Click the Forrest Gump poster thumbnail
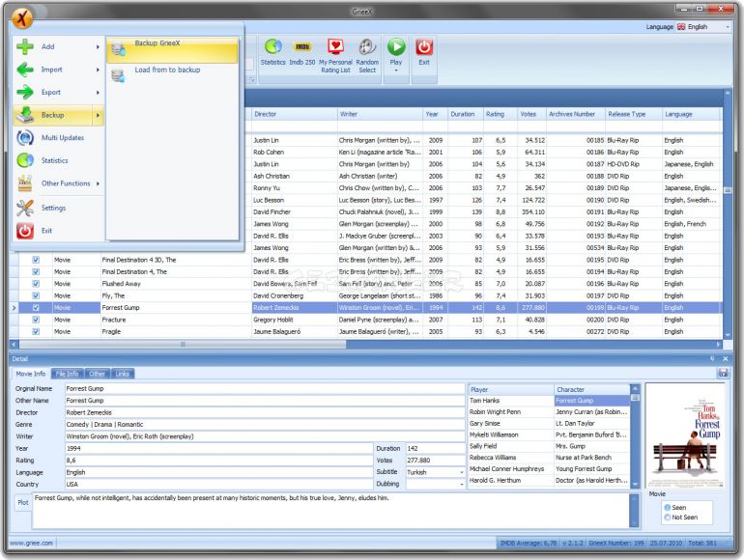This screenshot has width=744, height=560. coord(686,436)
